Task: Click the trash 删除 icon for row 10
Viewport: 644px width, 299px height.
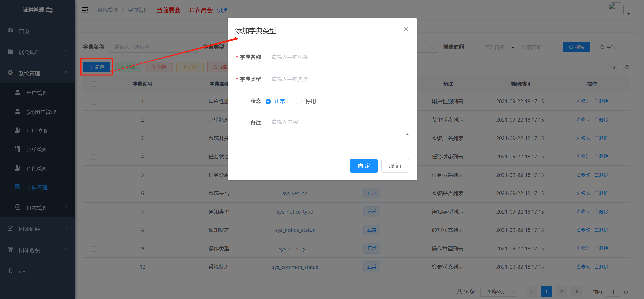Action: pos(596,267)
